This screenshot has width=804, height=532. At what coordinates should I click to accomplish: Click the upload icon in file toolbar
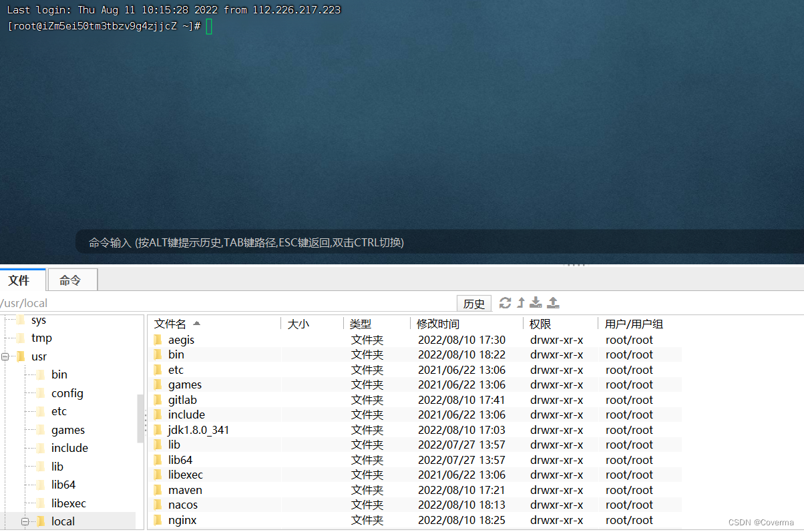[x=553, y=303]
